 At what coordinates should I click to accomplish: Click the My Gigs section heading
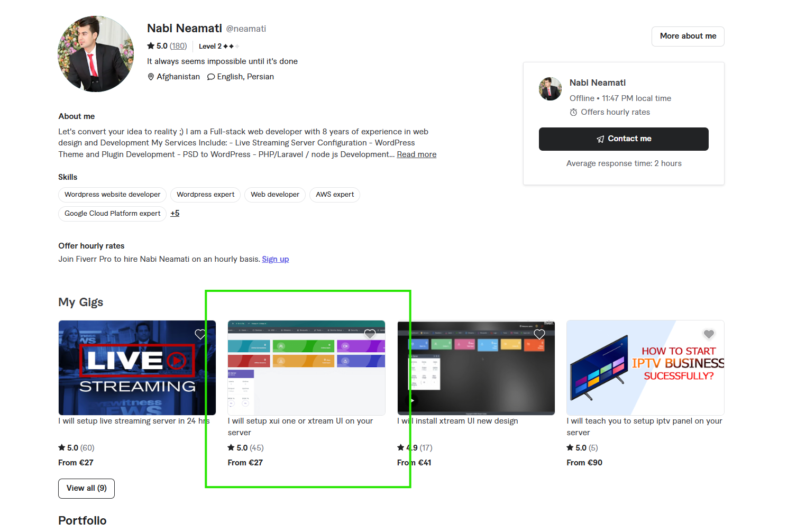coord(81,302)
